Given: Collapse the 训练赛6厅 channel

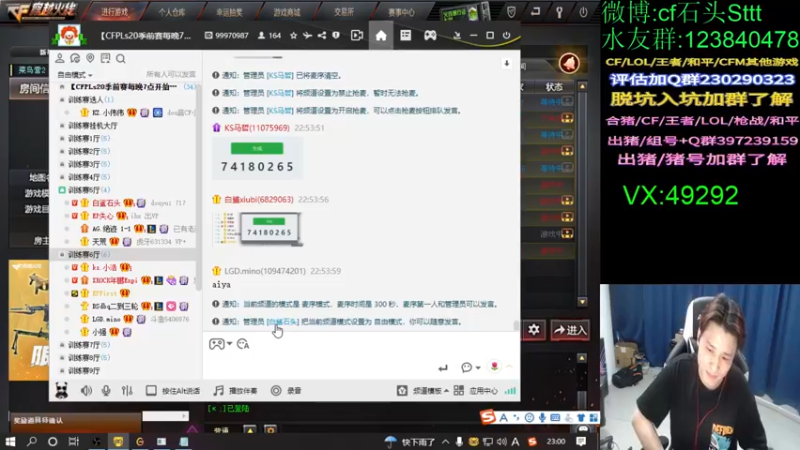Looking at the screenshot, I should click(62, 254).
